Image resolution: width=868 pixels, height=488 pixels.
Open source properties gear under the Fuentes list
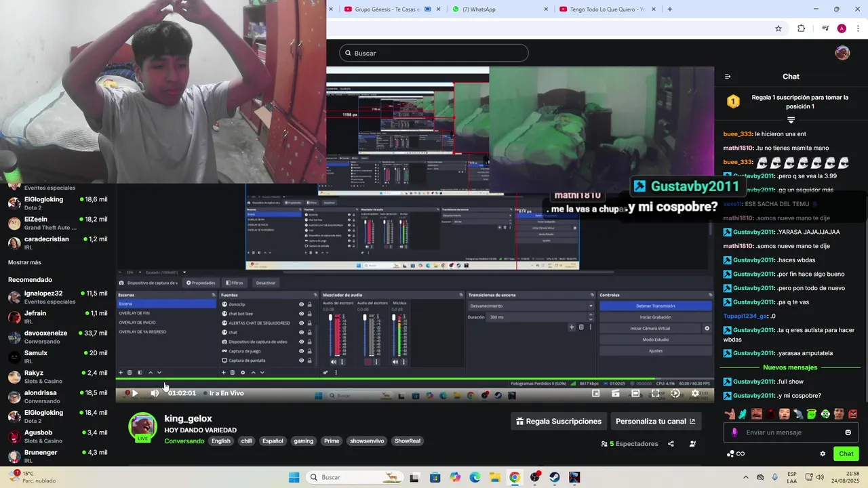click(x=243, y=372)
